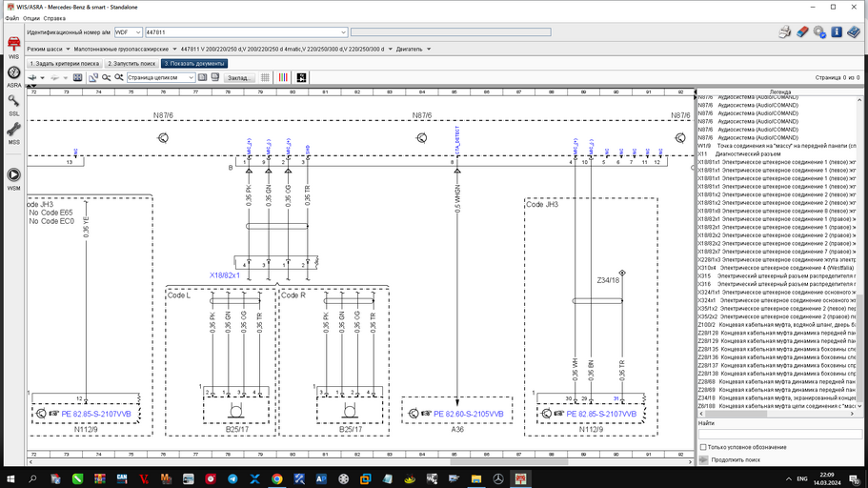Click 'Продолжить поиск' button
Viewport: 868px width, 488px height.
click(x=736, y=459)
